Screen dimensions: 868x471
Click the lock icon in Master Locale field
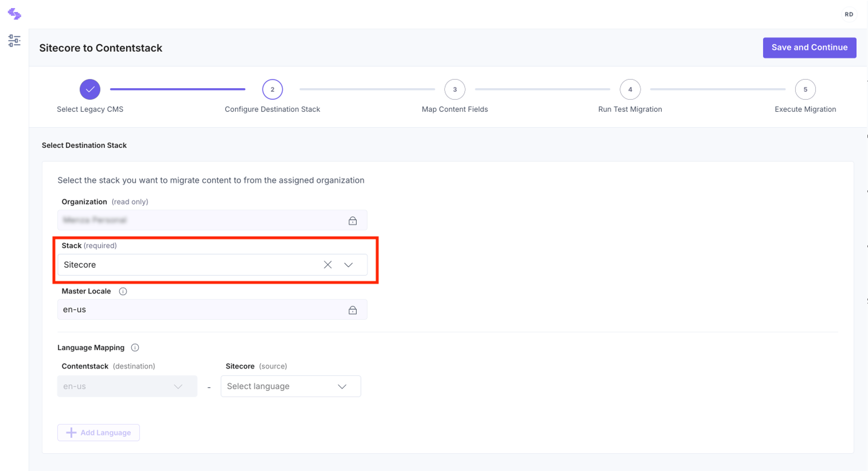(x=352, y=310)
